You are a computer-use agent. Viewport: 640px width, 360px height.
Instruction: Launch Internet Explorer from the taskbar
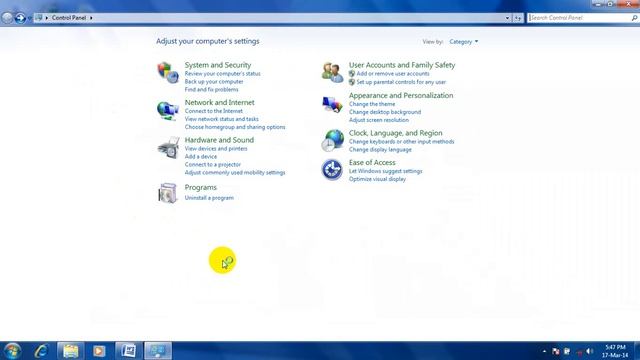click(x=41, y=351)
